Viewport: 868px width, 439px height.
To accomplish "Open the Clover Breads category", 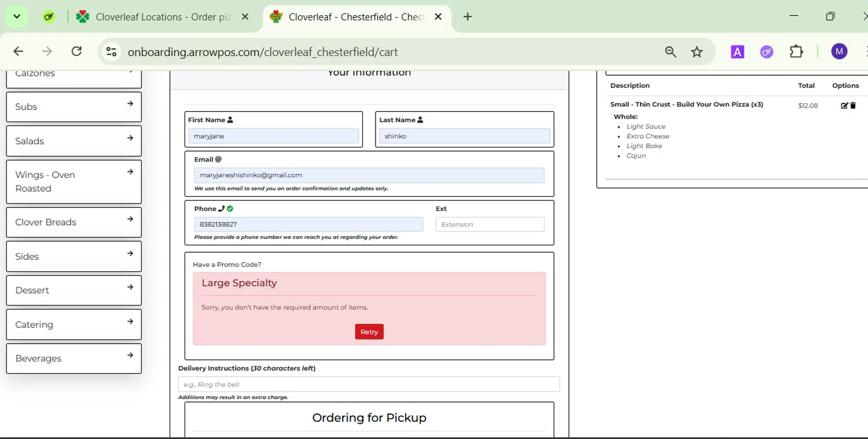I will tap(74, 222).
